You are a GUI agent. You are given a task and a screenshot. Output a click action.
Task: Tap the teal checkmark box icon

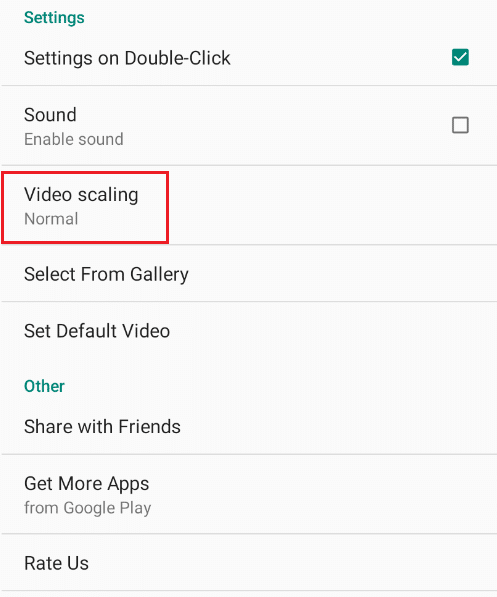(460, 57)
